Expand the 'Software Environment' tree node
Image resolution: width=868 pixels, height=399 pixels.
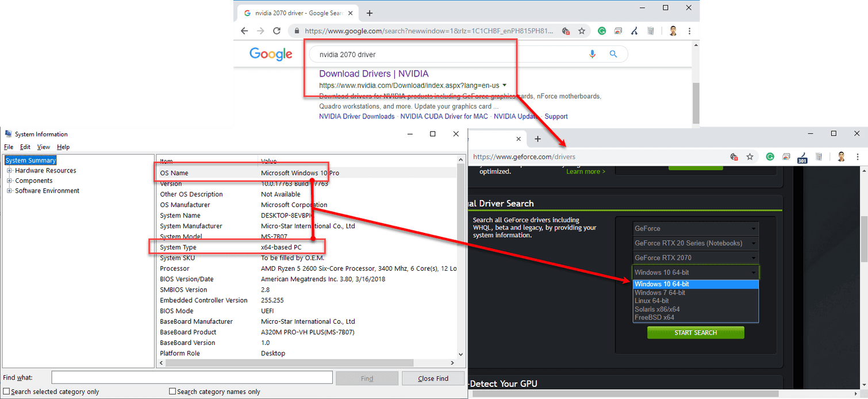[x=9, y=191]
